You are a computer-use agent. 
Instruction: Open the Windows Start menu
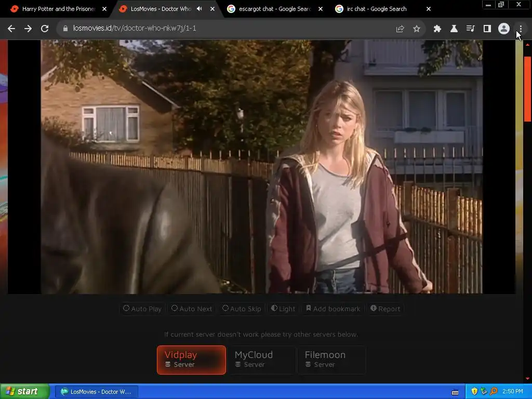pos(24,392)
